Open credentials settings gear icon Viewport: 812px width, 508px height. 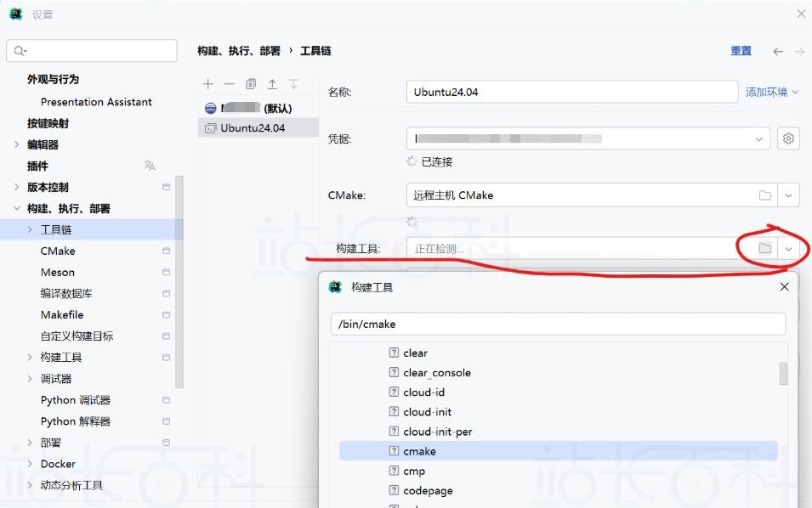pos(788,138)
